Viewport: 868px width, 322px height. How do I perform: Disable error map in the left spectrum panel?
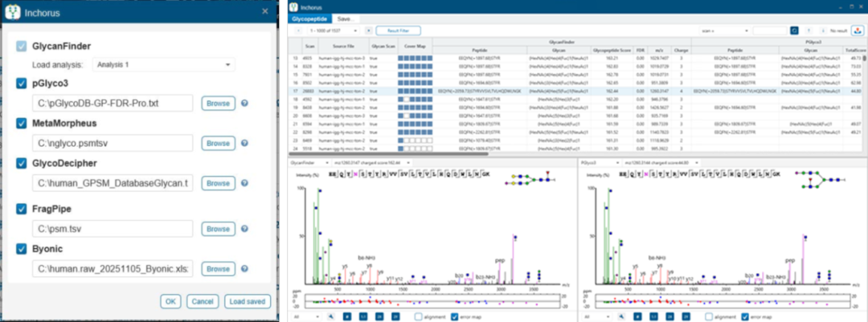(455, 316)
